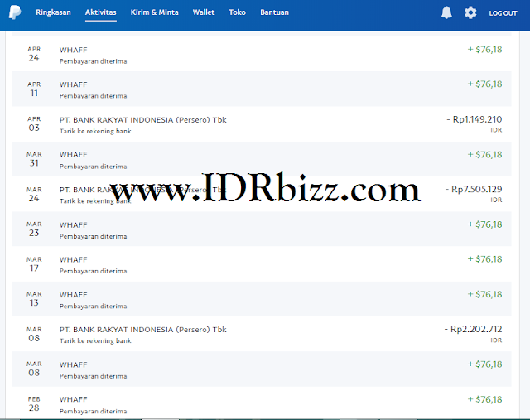This screenshot has height=420, width=530.
Task: Select the Aktivitas tab
Action: click(101, 12)
